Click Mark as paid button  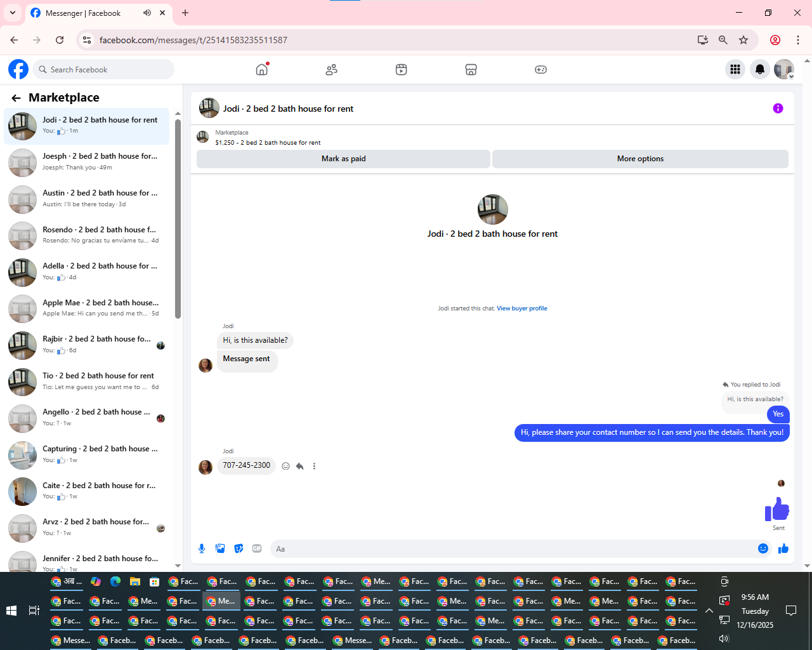[343, 159]
